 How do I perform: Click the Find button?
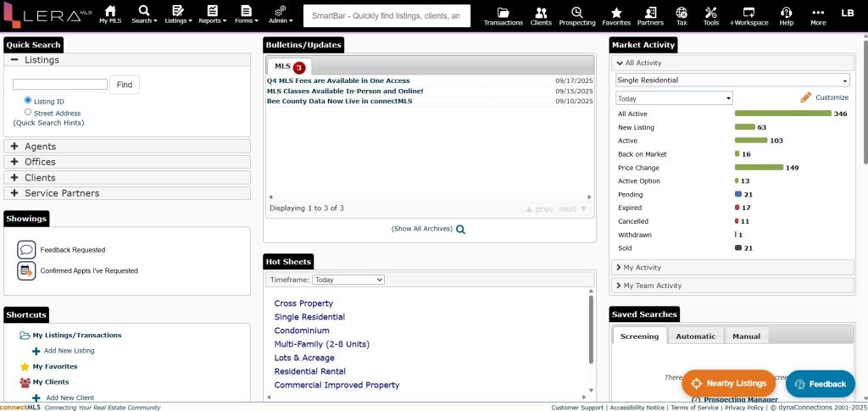125,85
